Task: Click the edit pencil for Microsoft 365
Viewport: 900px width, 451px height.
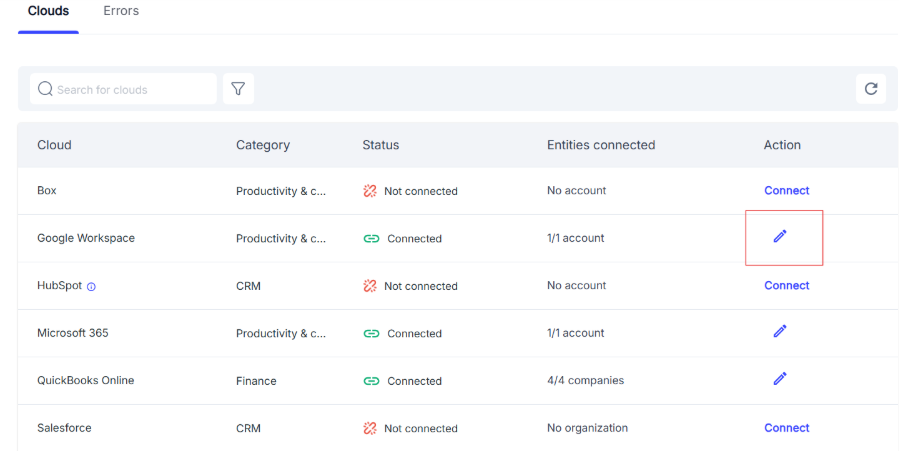Action: (x=780, y=331)
